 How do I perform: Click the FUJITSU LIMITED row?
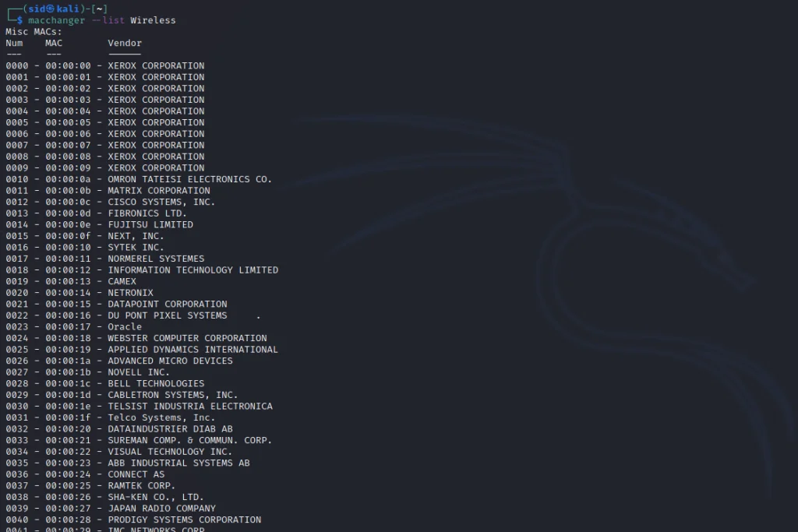click(x=99, y=224)
